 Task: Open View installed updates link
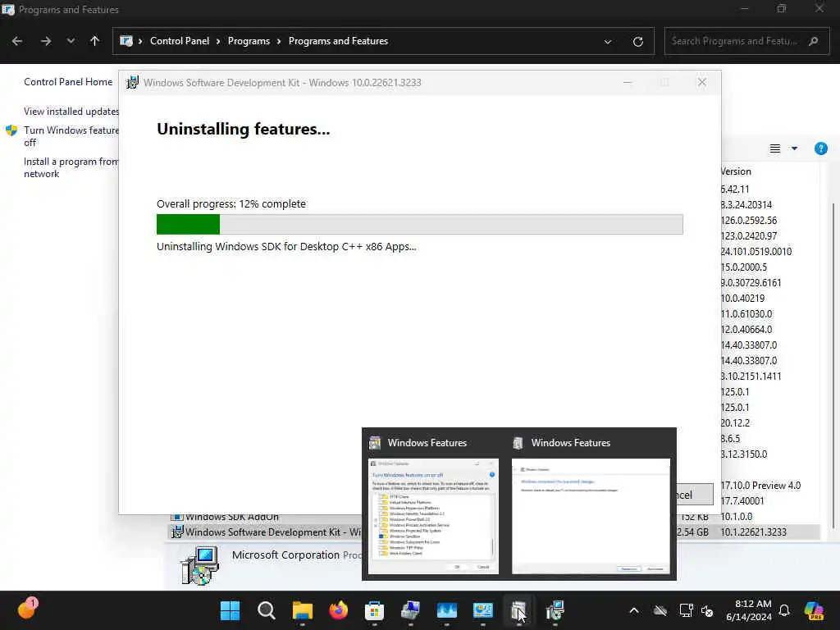click(71, 112)
